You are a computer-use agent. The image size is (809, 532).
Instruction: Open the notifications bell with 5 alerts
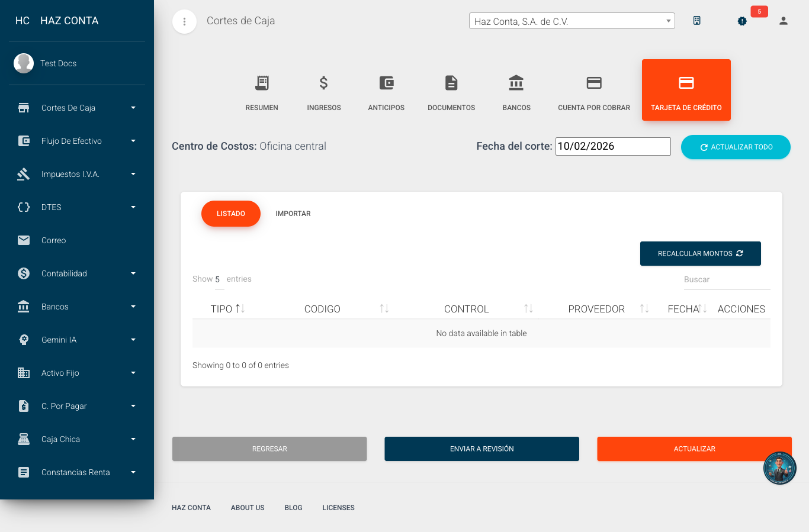(x=742, y=21)
